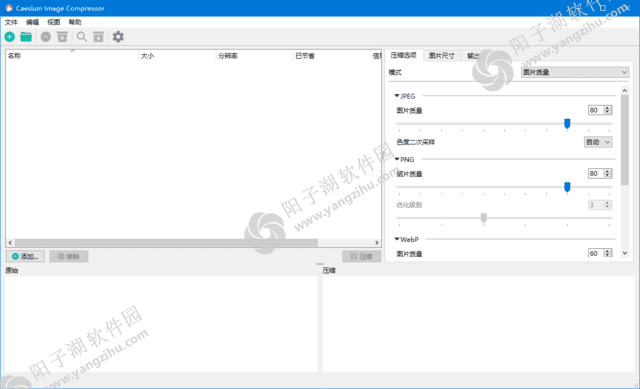The width and height of the screenshot is (640, 389).
Task: Collapse the WebP section
Action: click(x=397, y=239)
